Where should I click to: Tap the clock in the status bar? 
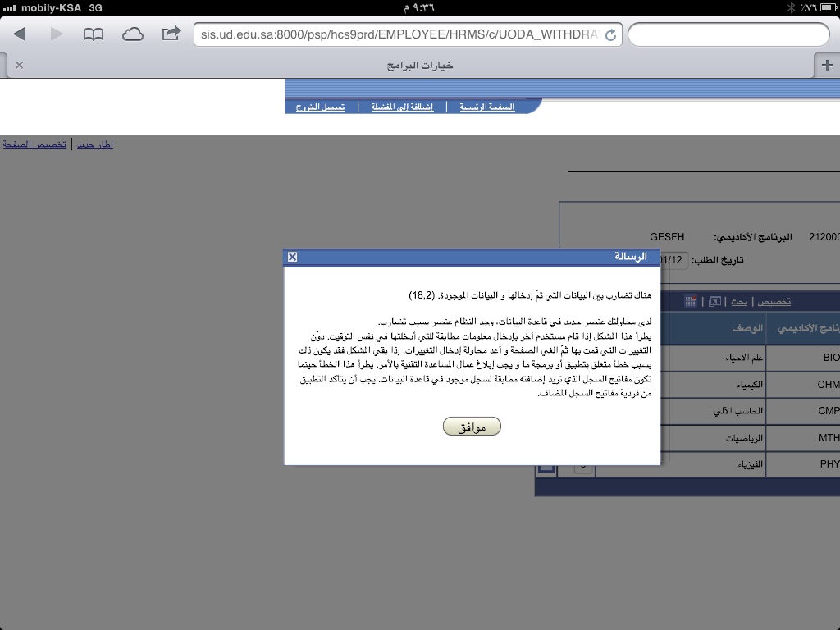[419, 8]
